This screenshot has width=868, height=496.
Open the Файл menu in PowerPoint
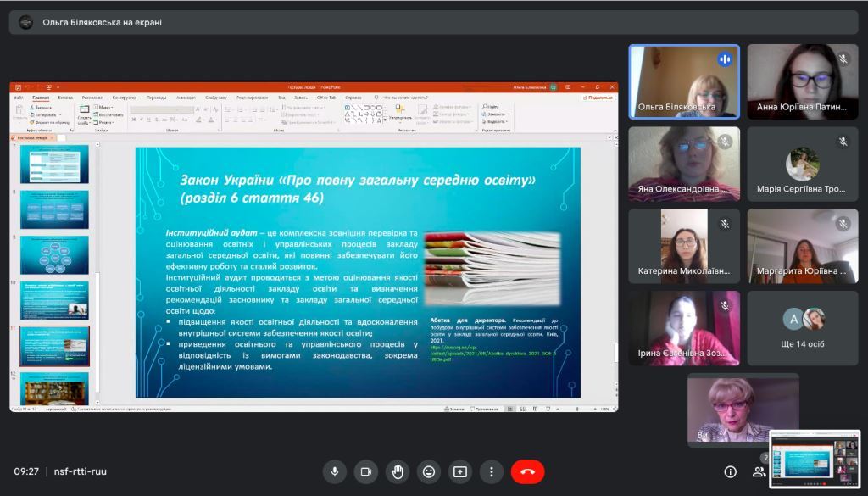(19, 98)
